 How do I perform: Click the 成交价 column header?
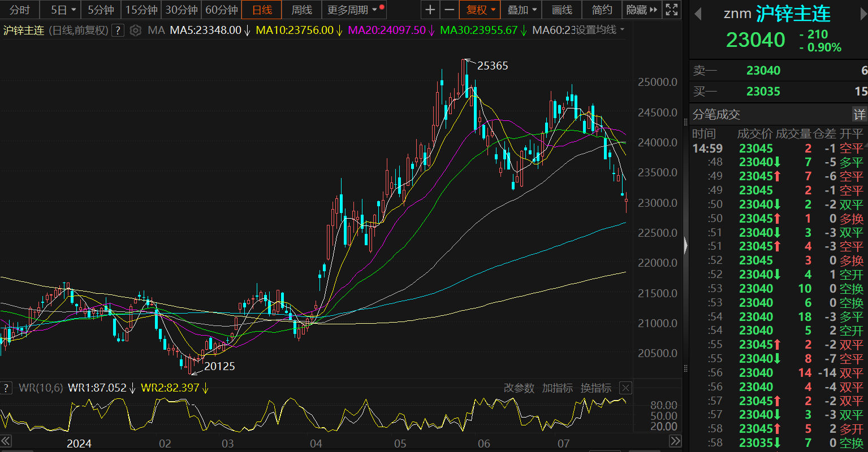coord(755,134)
